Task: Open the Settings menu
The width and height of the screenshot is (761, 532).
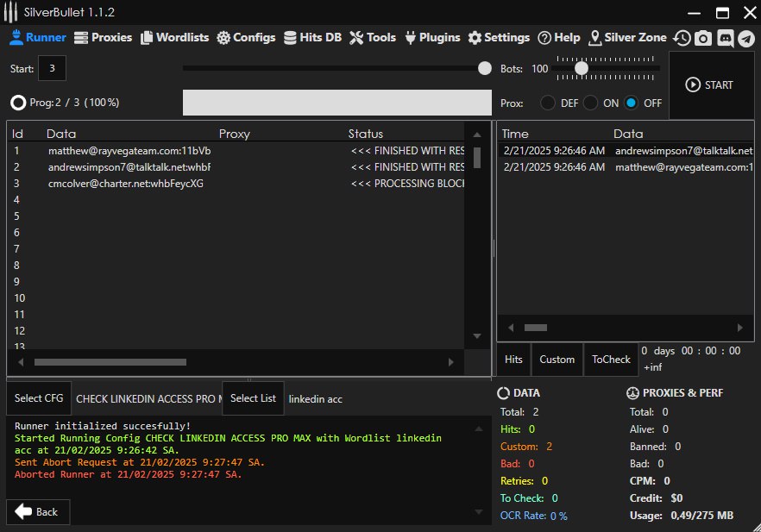Action: tap(499, 38)
